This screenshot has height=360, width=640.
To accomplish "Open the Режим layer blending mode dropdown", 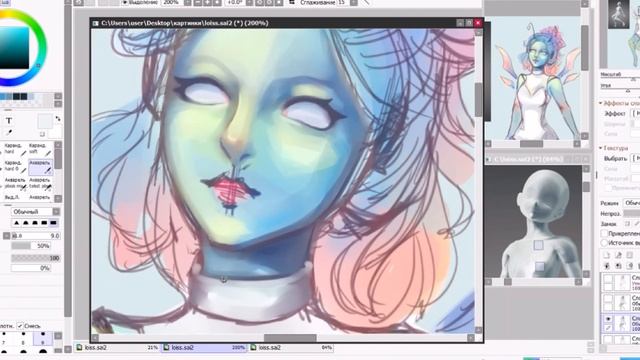I will (x=632, y=203).
